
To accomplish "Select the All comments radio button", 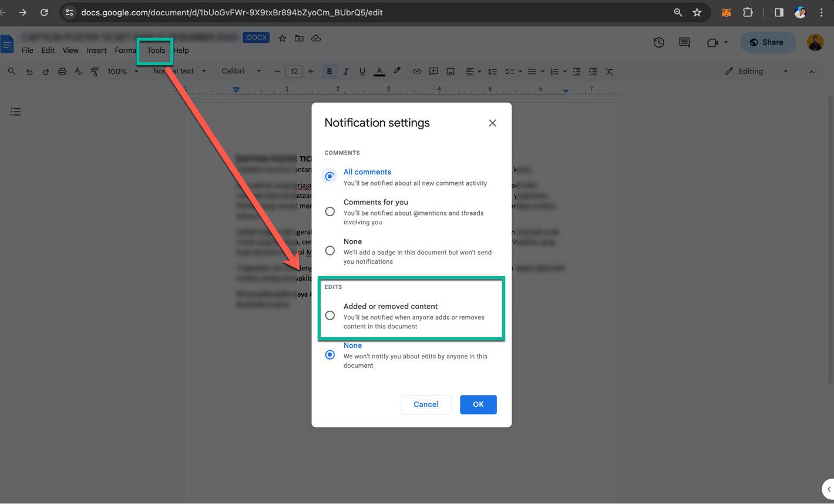I will (329, 176).
